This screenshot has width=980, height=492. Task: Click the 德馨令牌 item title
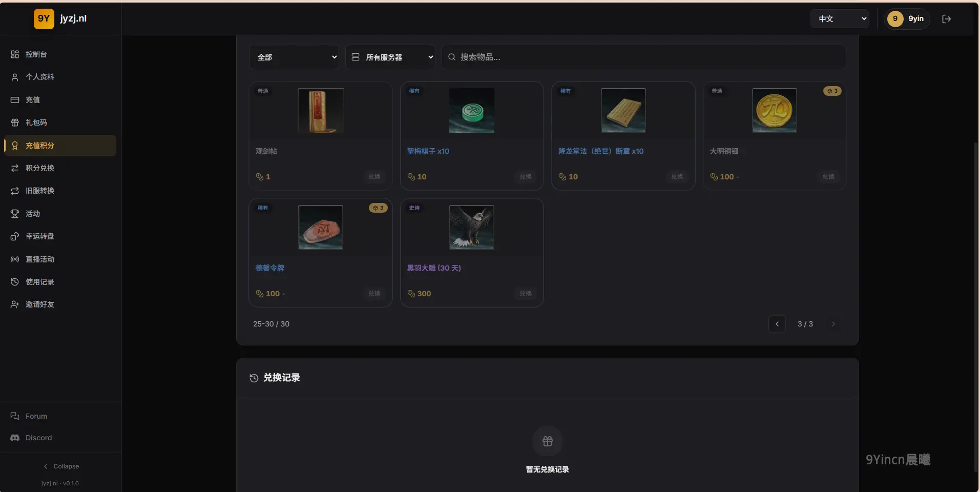click(x=270, y=268)
